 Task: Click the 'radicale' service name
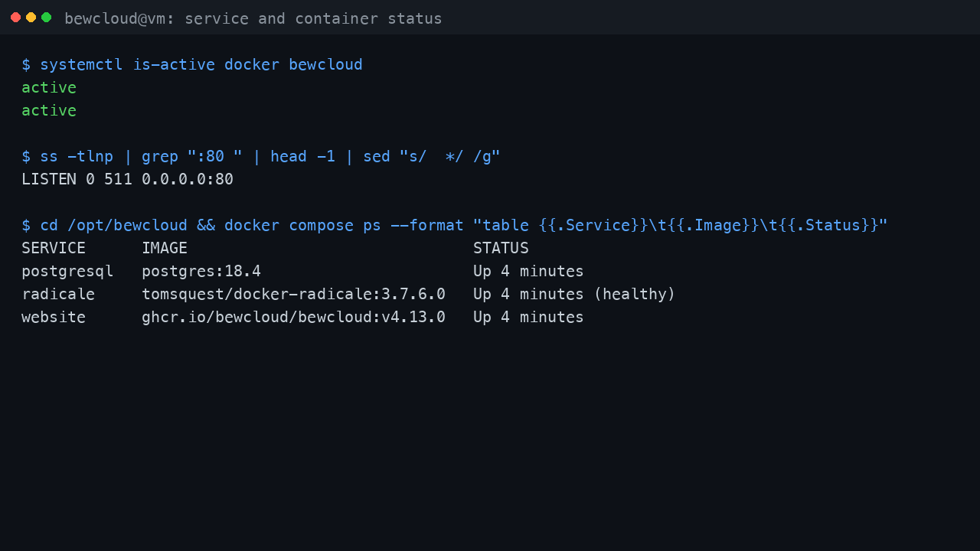tap(58, 295)
